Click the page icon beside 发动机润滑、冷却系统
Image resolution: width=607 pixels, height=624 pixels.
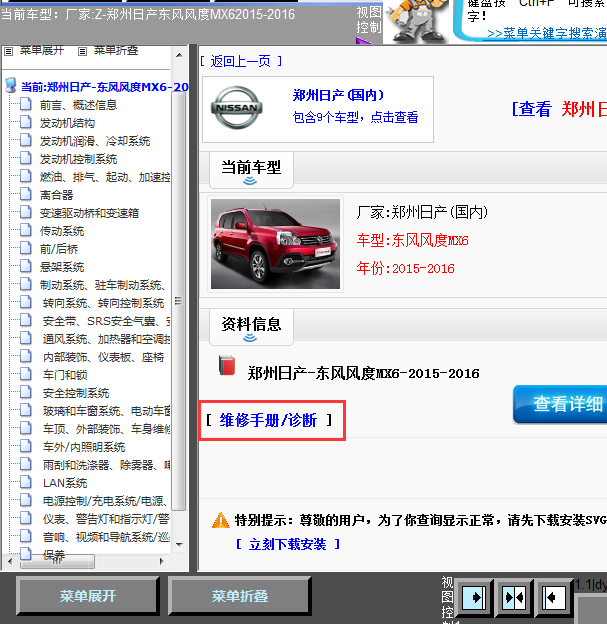[26, 140]
